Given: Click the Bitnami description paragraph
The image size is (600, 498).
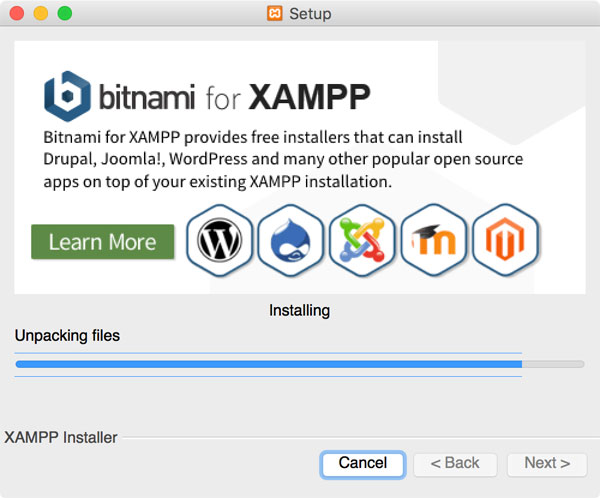Looking at the screenshot, I should [x=283, y=160].
